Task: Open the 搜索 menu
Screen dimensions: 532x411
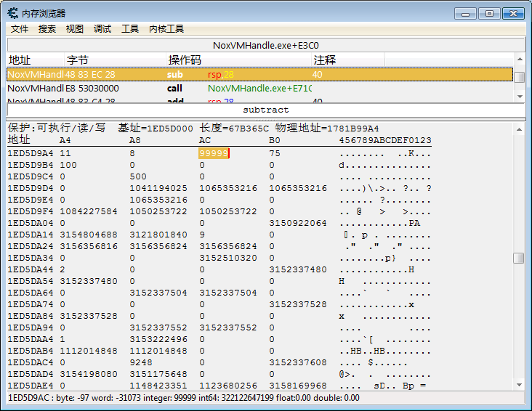Action: click(47, 29)
